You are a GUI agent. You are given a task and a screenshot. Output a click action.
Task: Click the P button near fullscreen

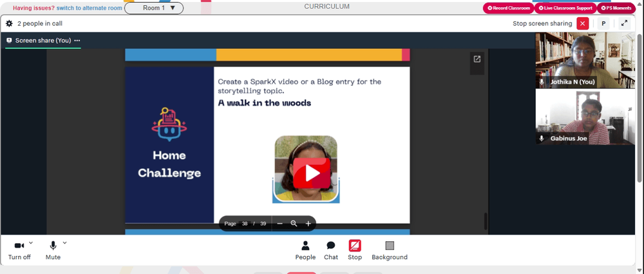[603, 23]
